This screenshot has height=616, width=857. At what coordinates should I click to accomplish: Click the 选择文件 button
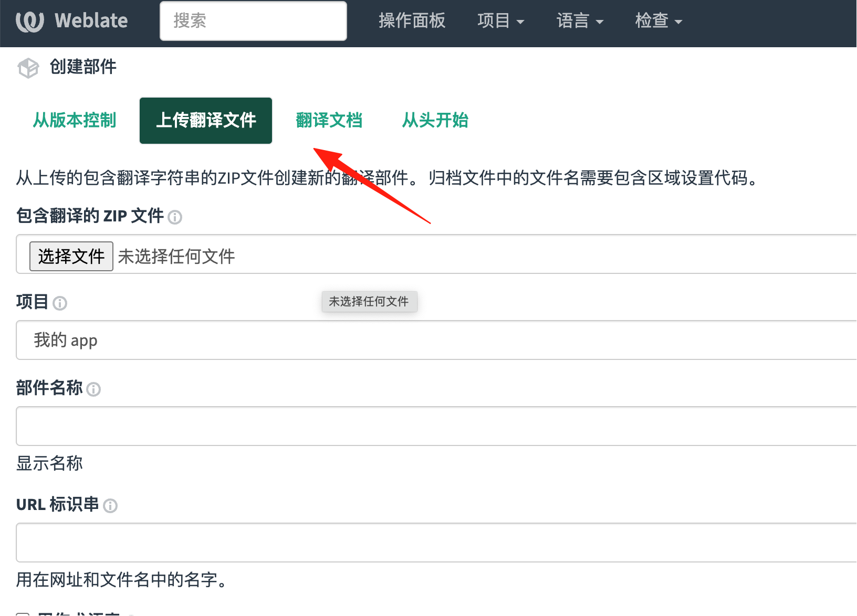[71, 256]
